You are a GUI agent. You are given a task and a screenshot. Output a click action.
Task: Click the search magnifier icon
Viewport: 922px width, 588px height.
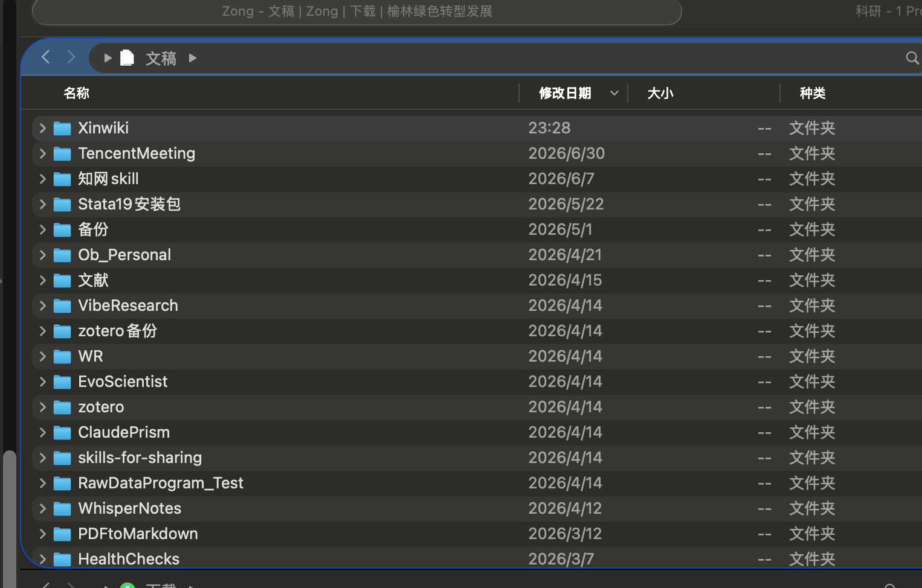tap(912, 58)
